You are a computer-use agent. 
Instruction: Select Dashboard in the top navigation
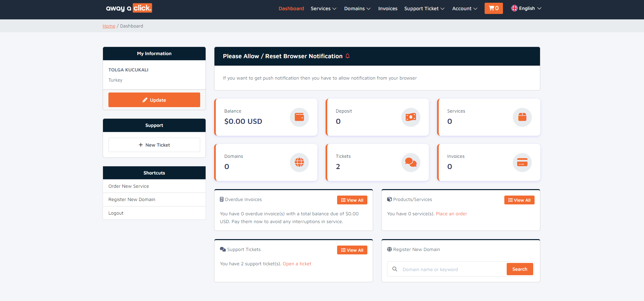pyautogui.click(x=291, y=9)
